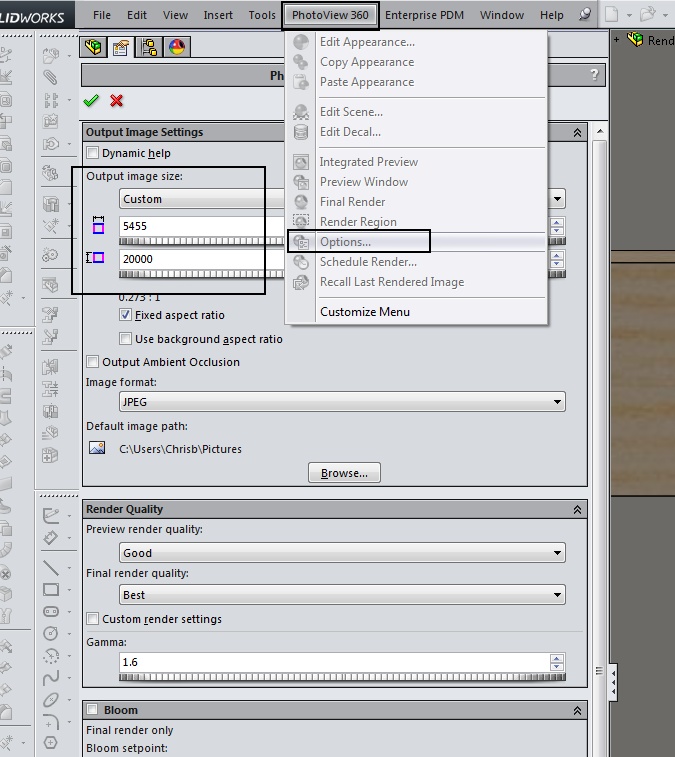The image size is (675, 757).
Task: Click the help question mark in PropertyManager header
Action: point(594,75)
